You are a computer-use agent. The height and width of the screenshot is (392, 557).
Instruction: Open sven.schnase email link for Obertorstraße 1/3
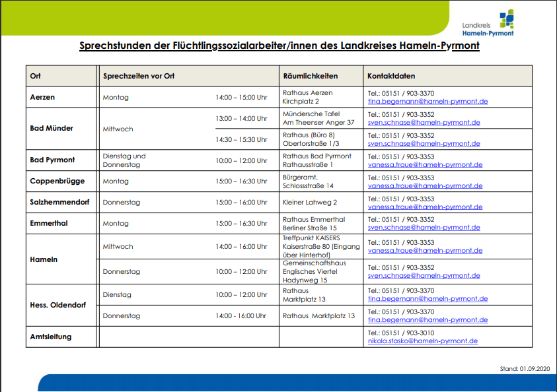(424, 144)
